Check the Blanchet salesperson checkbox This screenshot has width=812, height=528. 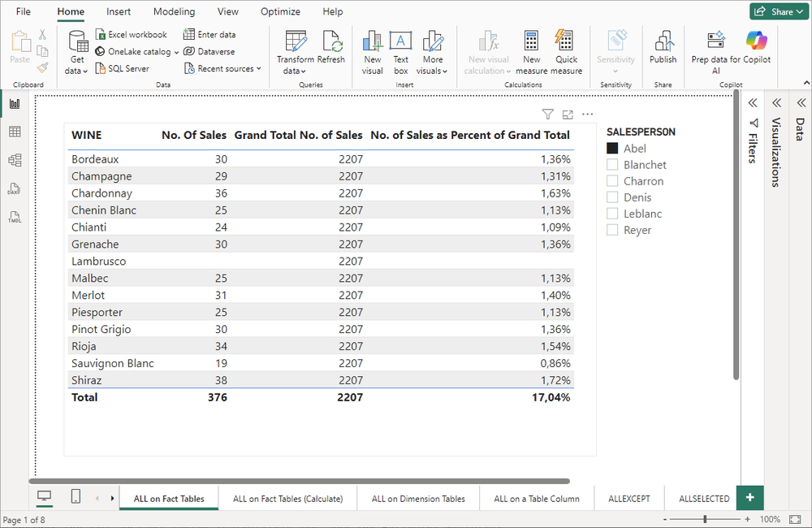tap(612, 165)
